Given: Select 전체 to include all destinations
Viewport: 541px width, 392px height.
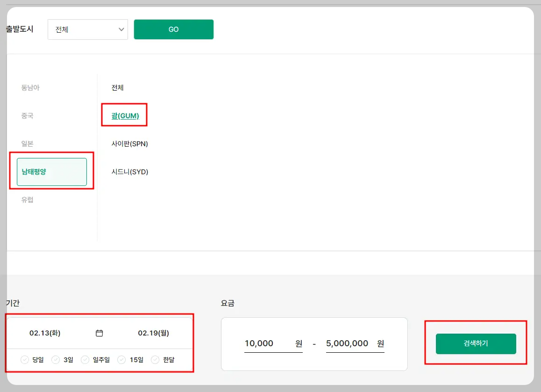Looking at the screenshot, I should [117, 87].
